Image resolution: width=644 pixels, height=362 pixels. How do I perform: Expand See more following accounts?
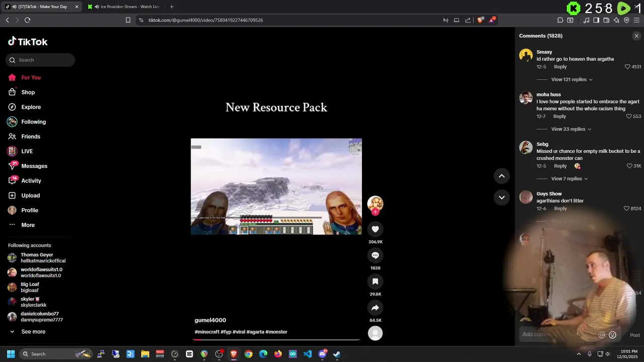pyautogui.click(x=28, y=332)
